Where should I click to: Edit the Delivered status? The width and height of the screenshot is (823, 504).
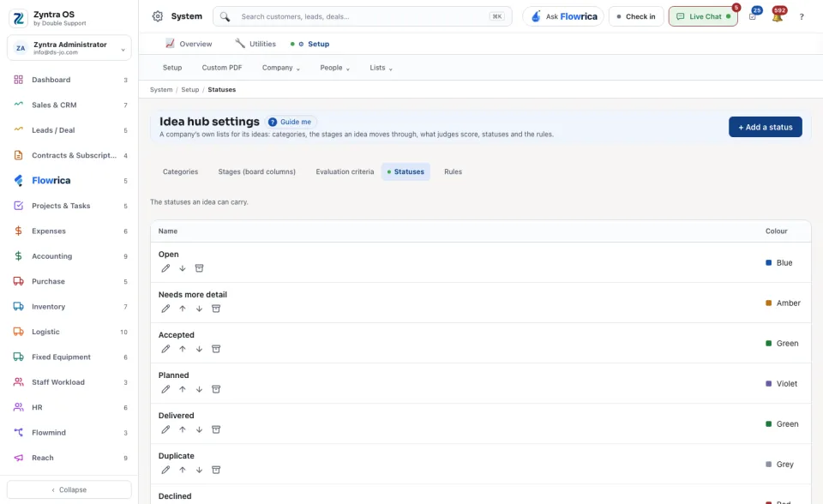pos(165,429)
